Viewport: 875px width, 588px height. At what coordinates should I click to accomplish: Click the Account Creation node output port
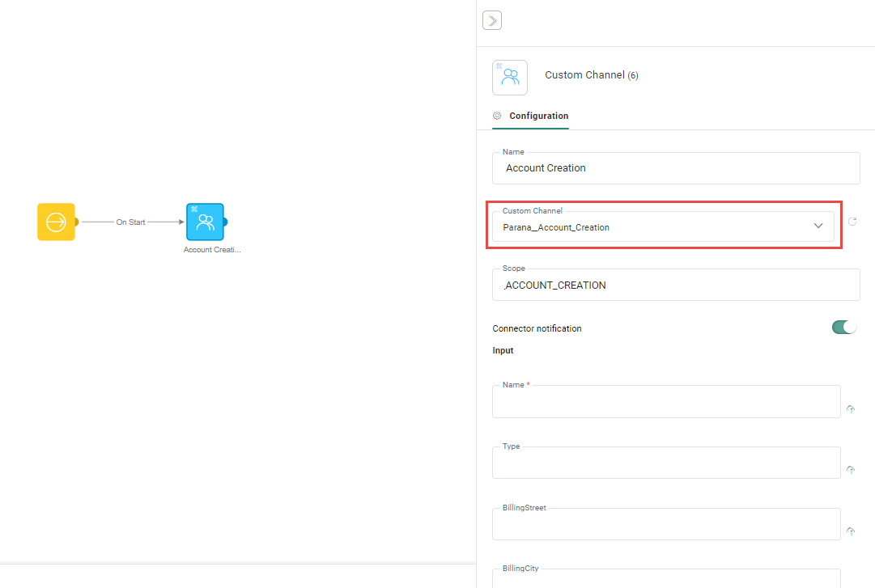pos(225,222)
